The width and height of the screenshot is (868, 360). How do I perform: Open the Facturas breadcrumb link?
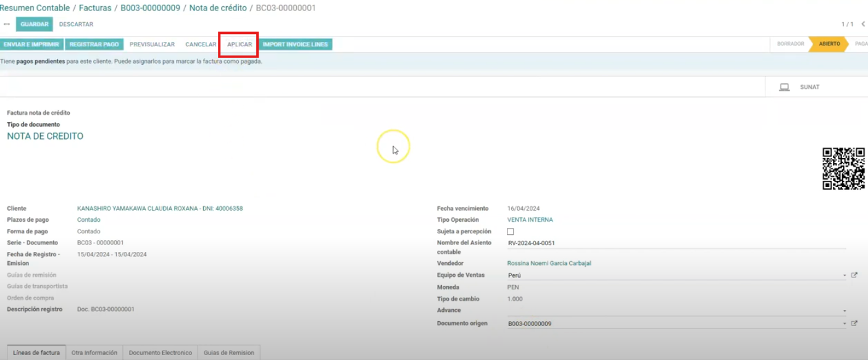tap(95, 8)
